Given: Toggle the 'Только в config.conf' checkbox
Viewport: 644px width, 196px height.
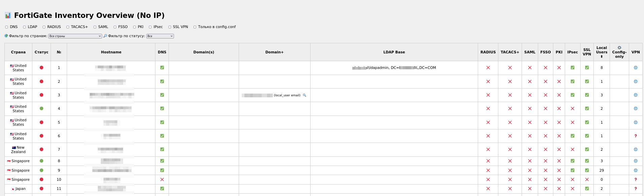Looking at the screenshot, I should coord(195,27).
